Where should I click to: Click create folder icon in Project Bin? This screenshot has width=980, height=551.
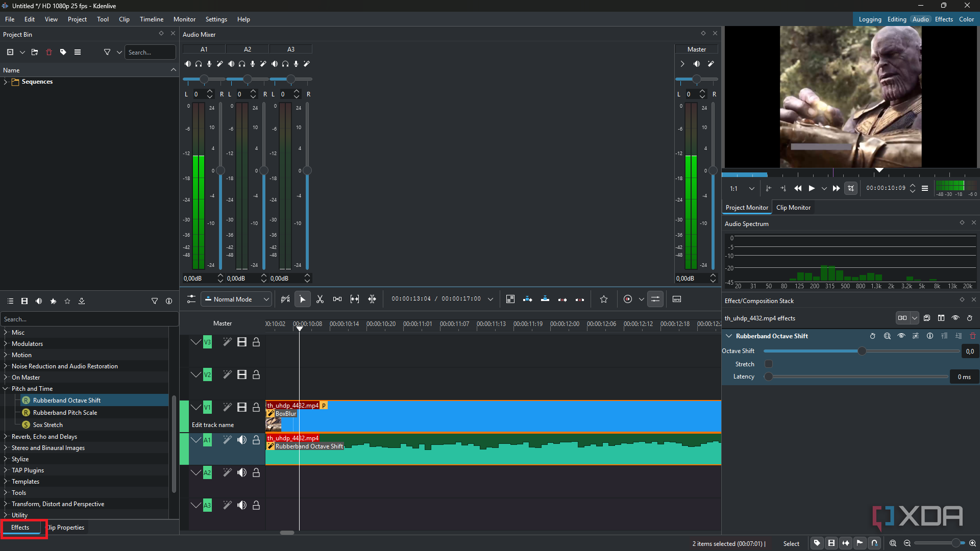[35, 52]
